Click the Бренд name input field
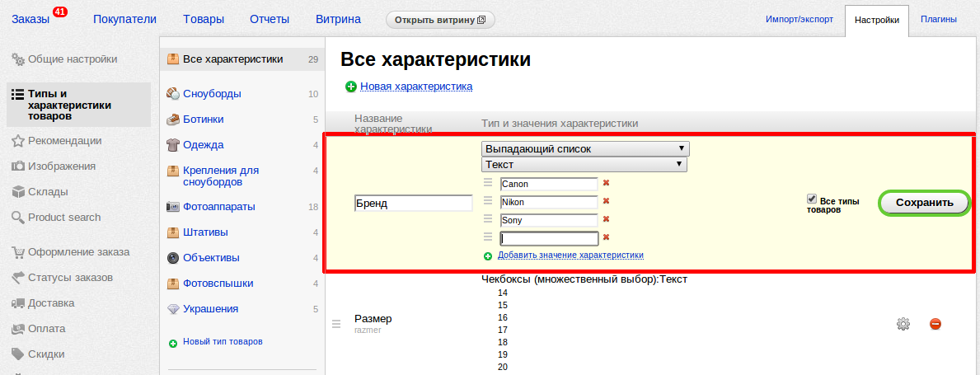 [413, 203]
